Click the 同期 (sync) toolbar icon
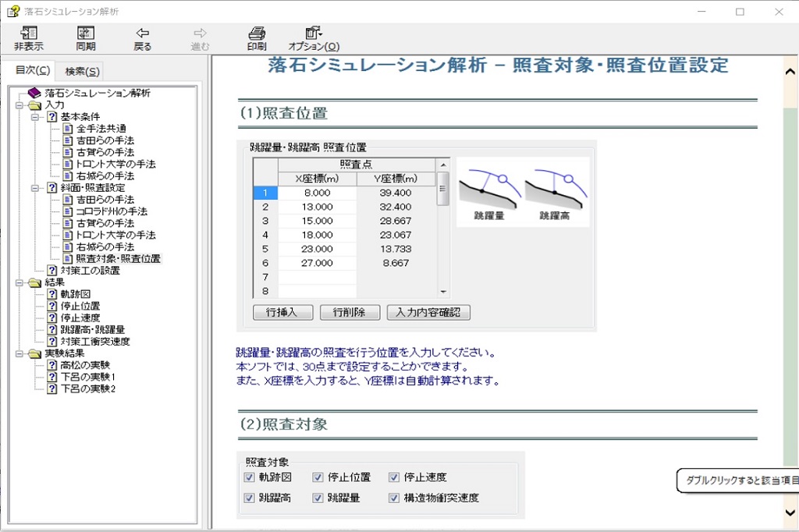This screenshot has width=799, height=532. (x=86, y=38)
